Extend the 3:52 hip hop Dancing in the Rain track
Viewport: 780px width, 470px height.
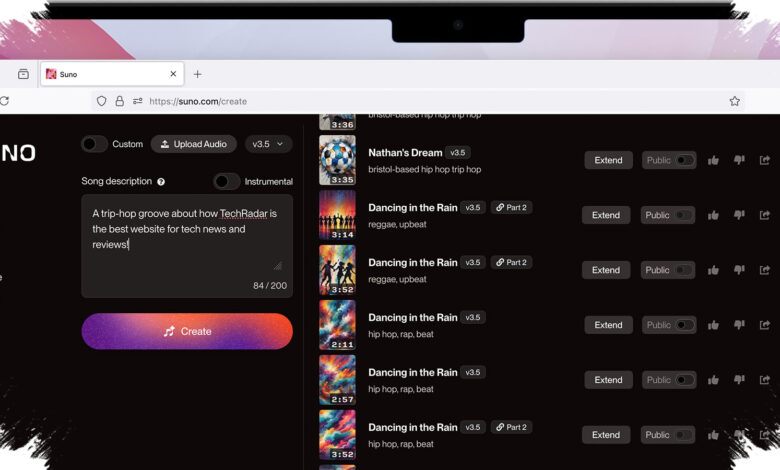tap(606, 435)
